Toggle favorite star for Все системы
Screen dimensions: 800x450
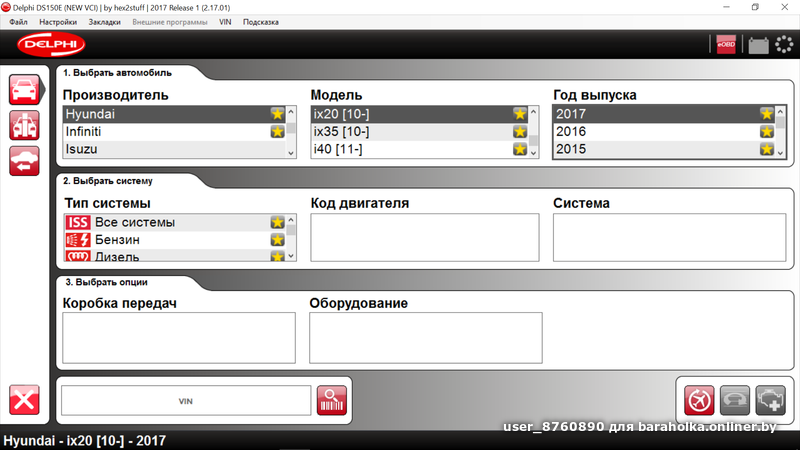[277, 222]
